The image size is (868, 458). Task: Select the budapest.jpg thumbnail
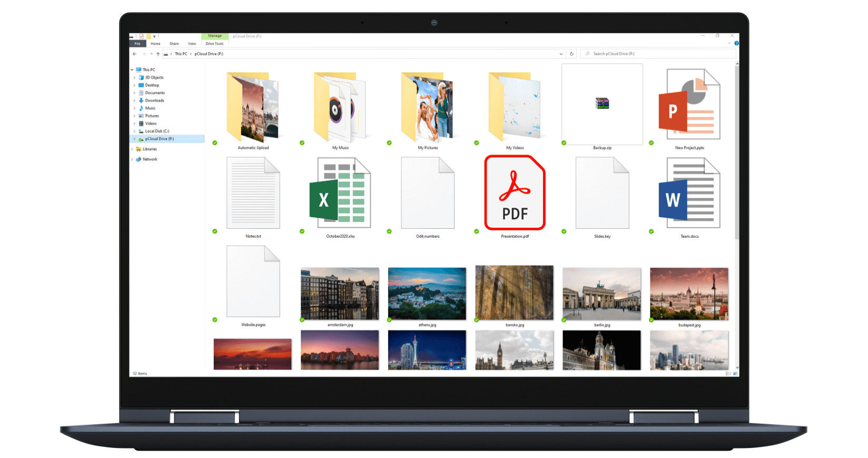point(689,294)
